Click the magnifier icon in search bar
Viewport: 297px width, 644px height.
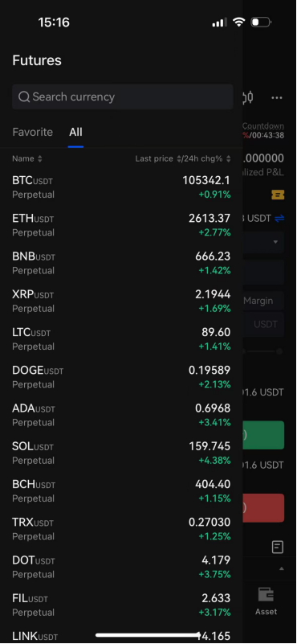(x=24, y=97)
